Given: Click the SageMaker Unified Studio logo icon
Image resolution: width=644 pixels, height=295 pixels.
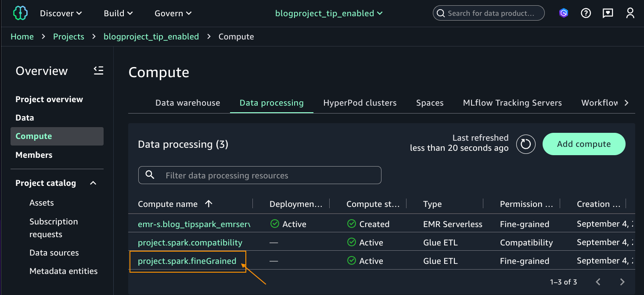Looking at the screenshot, I should pos(20,13).
